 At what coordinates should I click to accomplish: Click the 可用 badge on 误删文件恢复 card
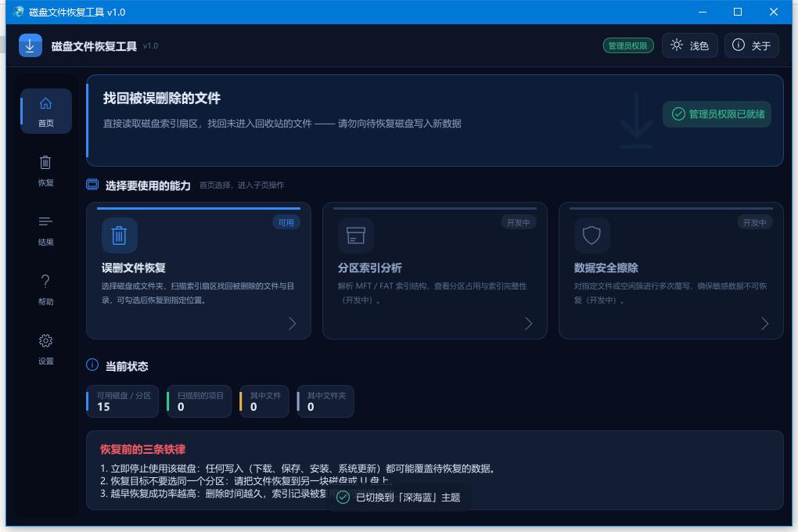tap(286, 222)
